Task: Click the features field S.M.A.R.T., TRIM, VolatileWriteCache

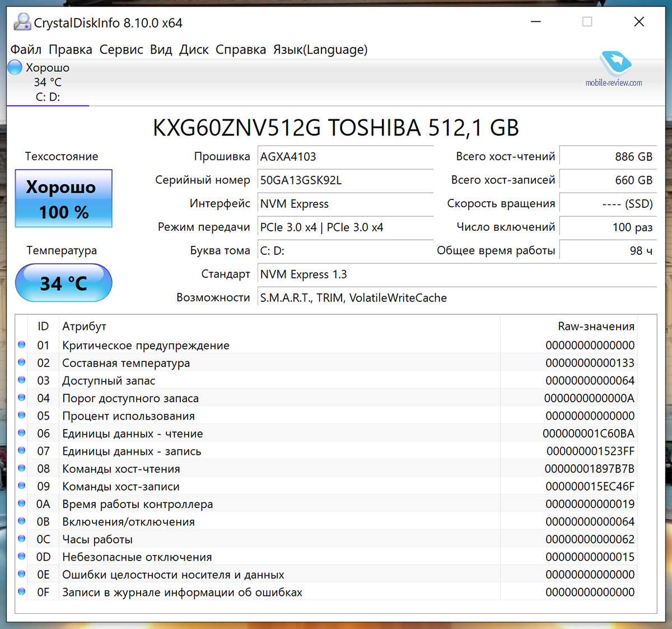Action: coord(457,298)
